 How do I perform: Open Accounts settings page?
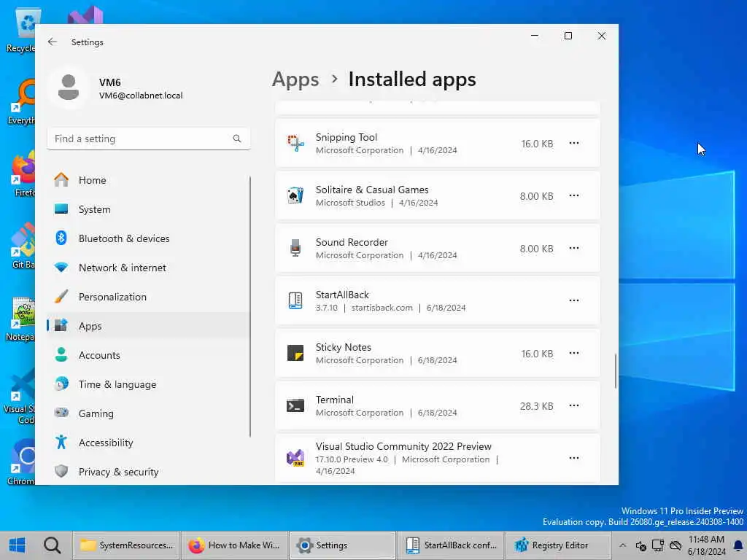(x=147, y=355)
